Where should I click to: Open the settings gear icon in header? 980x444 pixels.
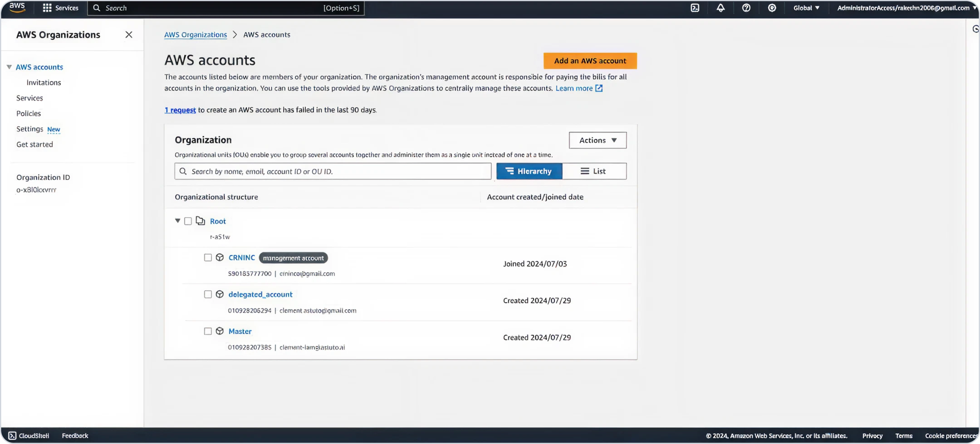click(x=772, y=8)
